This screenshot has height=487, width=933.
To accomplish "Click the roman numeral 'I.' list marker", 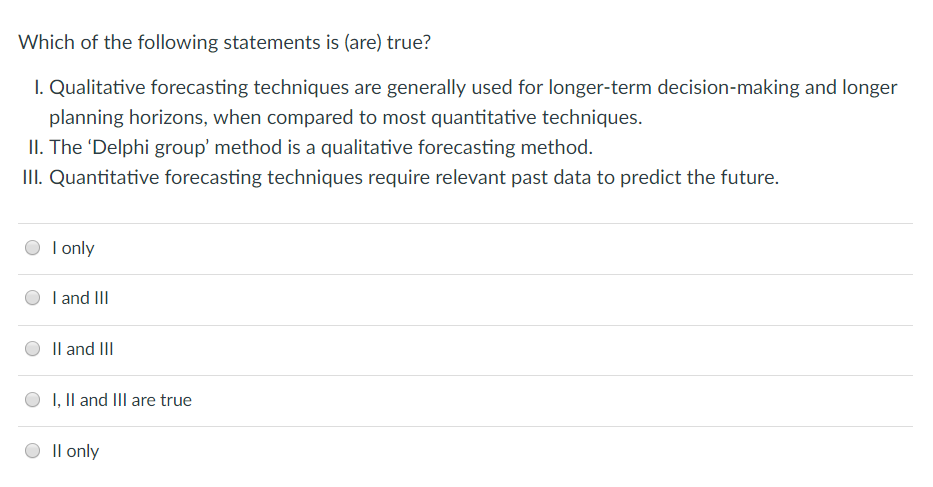I will 39,88.
